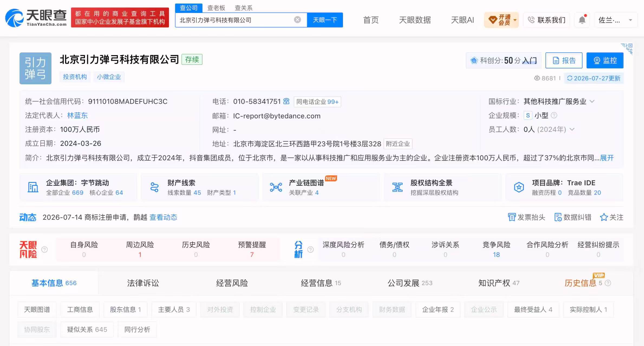Click the 小微企业 tag
644x346 pixels.
click(109, 77)
